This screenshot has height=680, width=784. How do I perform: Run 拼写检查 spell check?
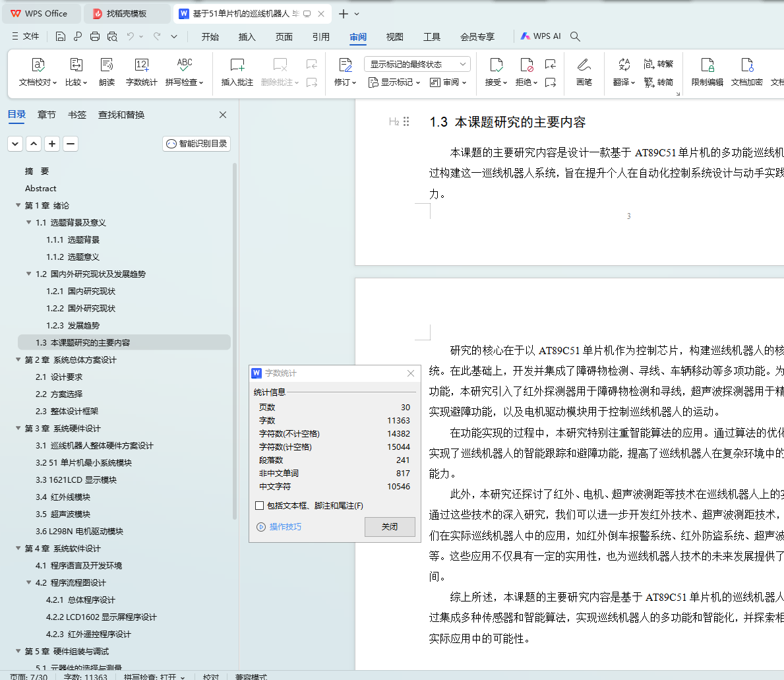[x=185, y=72]
